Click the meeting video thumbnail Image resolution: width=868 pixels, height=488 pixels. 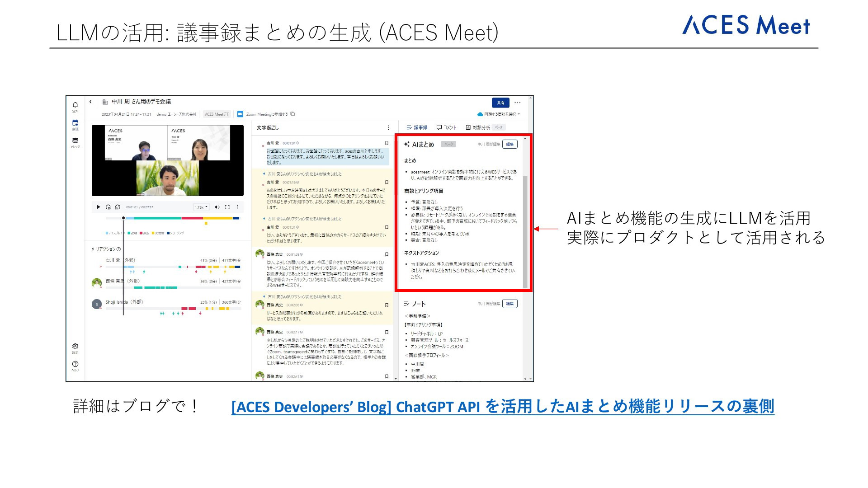tap(168, 160)
